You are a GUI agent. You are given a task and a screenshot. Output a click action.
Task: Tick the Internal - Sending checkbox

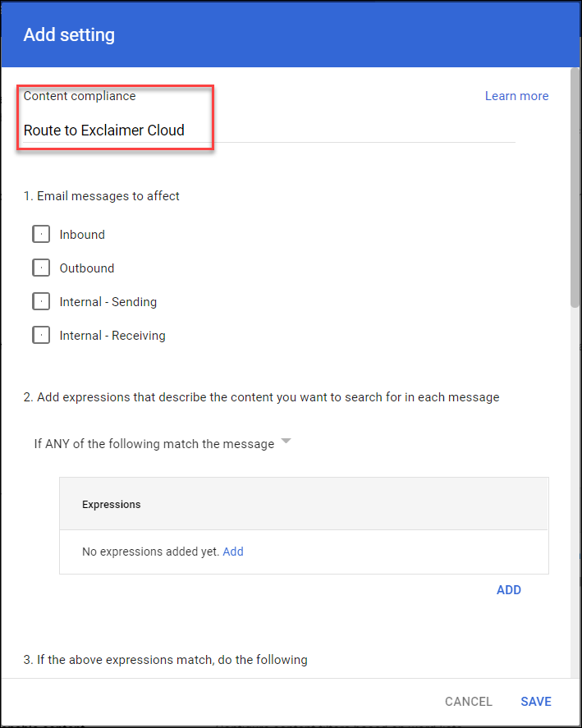click(x=41, y=302)
